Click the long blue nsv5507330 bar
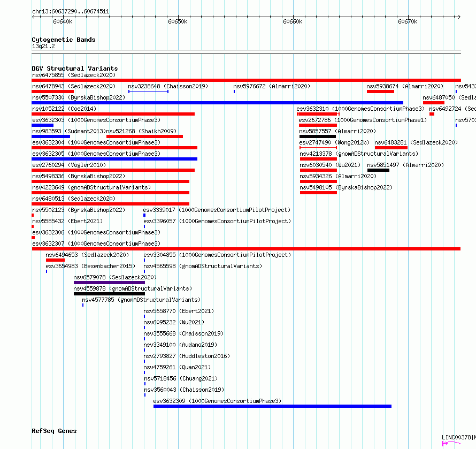The height and width of the screenshot is (449, 476). (x=217, y=103)
